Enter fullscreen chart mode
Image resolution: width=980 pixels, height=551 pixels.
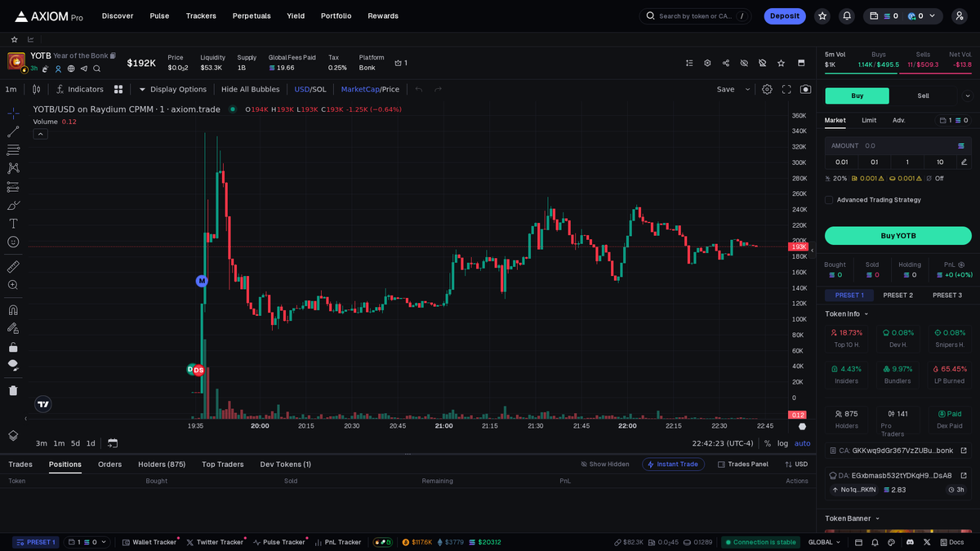click(786, 89)
